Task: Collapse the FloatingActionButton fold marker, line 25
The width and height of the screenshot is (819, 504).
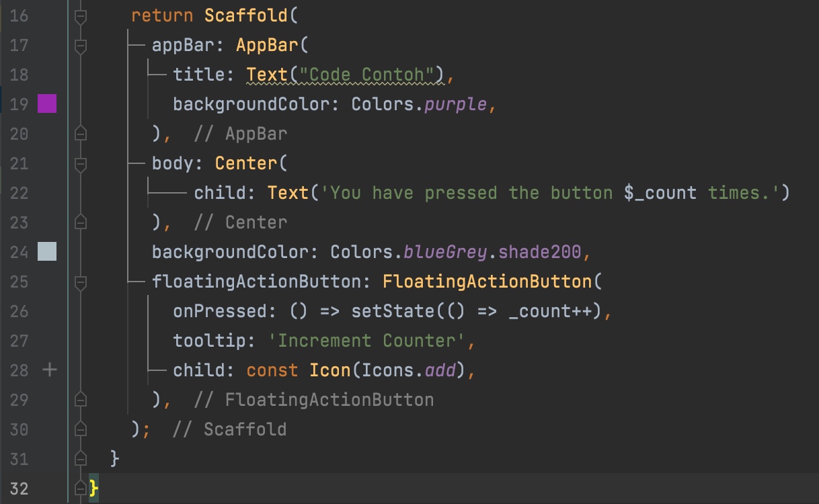Action: click(x=81, y=282)
